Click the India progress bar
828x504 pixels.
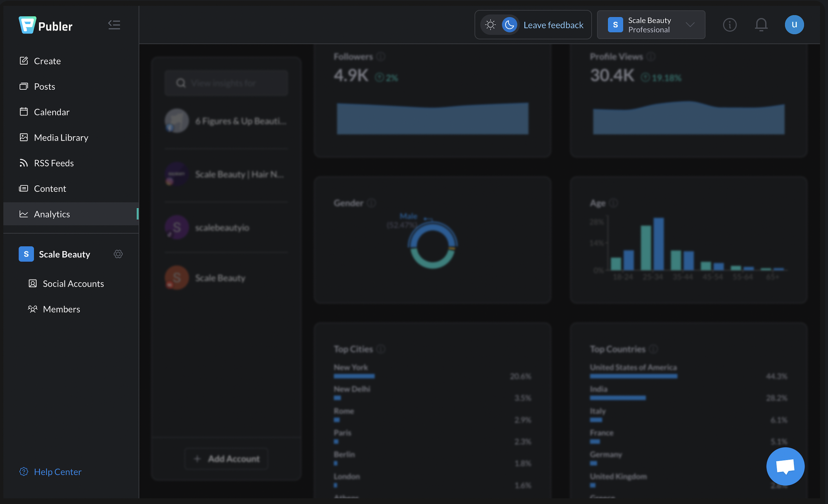[618, 398]
